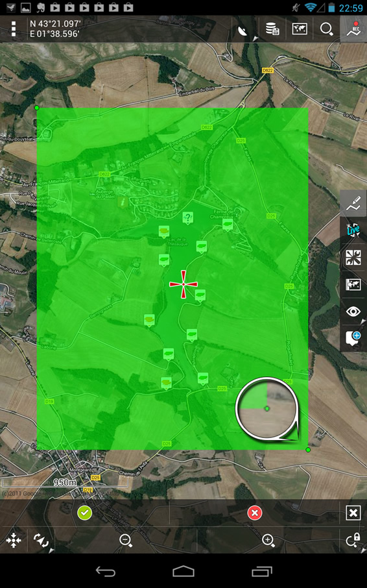Tap the 950m map scale bar
Screen dimensions: 367x588
[65, 482]
